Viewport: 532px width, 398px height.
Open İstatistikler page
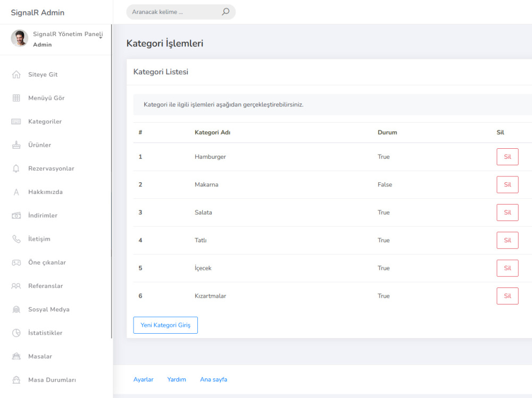[45, 333]
